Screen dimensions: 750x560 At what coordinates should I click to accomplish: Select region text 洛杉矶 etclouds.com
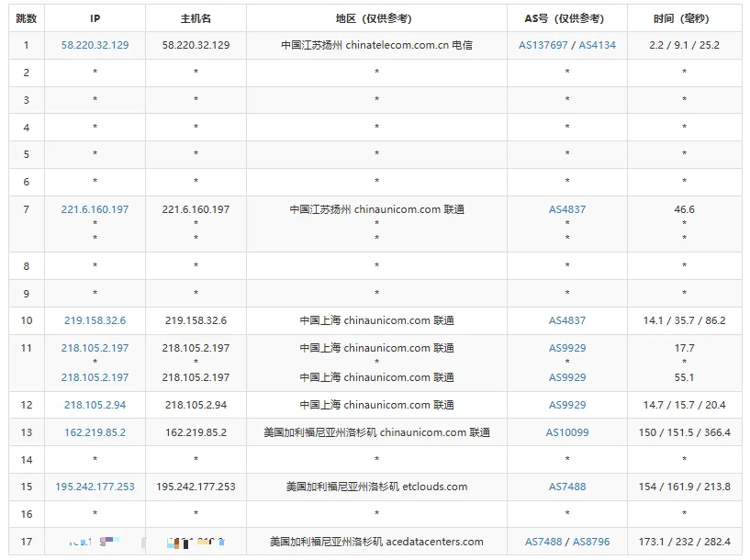pyautogui.click(x=419, y=487)
